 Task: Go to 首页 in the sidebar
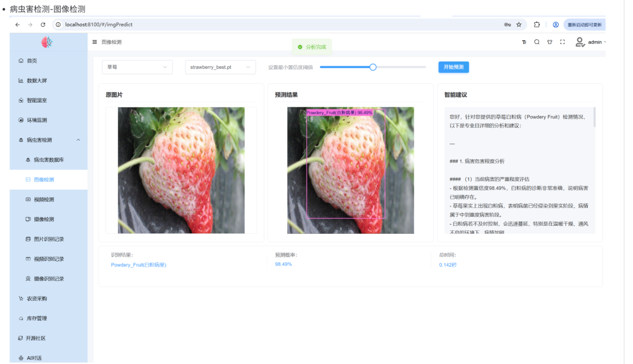[49, 60]
